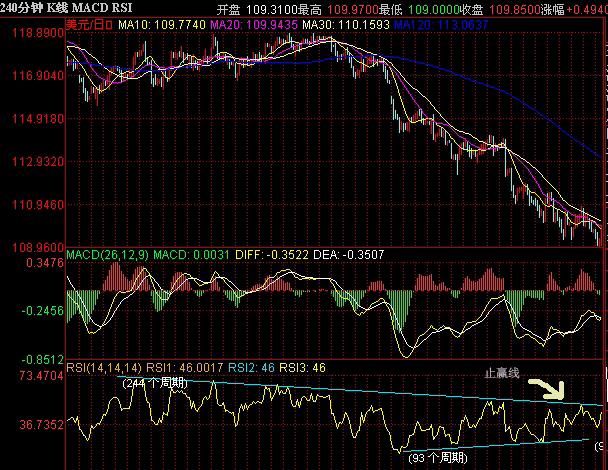Select the 收盘 109.8500 closing price value
Image resolution: width=608 pixels, height=470 pixels.
500,9
